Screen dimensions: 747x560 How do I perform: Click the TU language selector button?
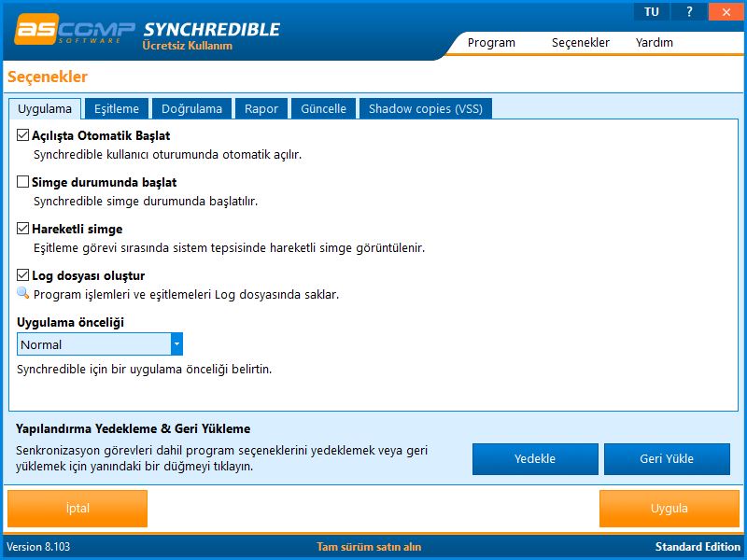click(x=651, y=12)
